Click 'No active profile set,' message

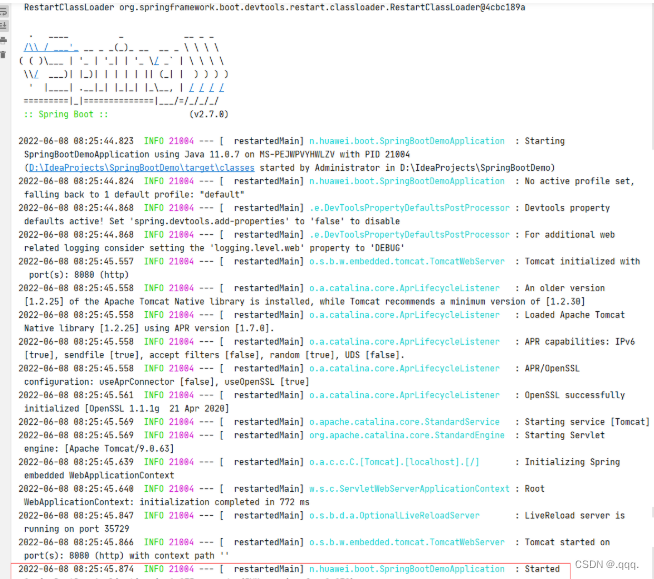click(579, 181)
